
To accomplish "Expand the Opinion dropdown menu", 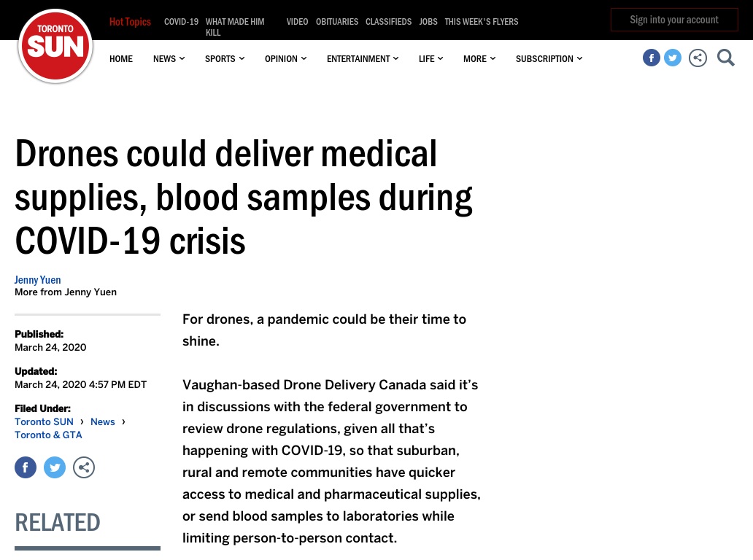I will click(x=286, y=58).
